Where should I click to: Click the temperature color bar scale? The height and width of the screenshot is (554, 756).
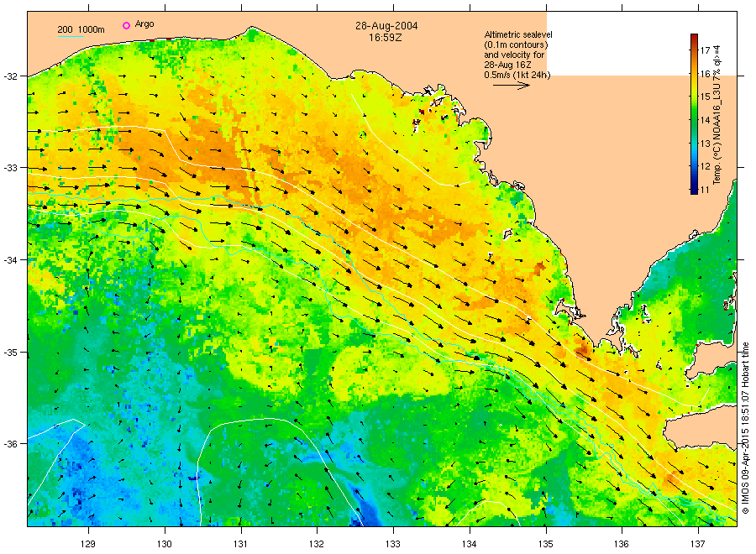point(694,113)
